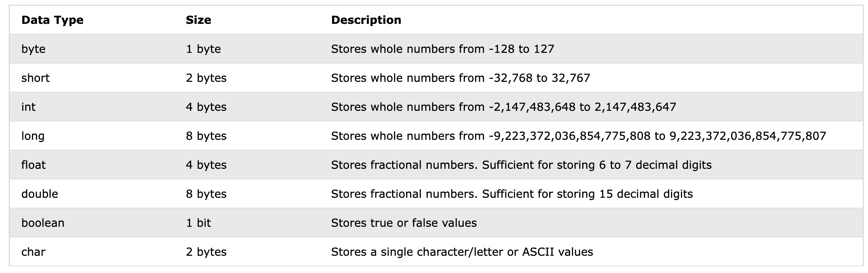Click the double data type cell
Screen dimensions: 868x273
point(40,194)
